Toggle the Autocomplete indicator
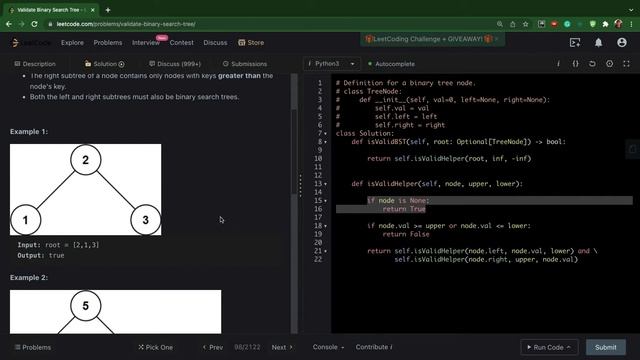The image size is (640, 360). (x=391, y=64)
